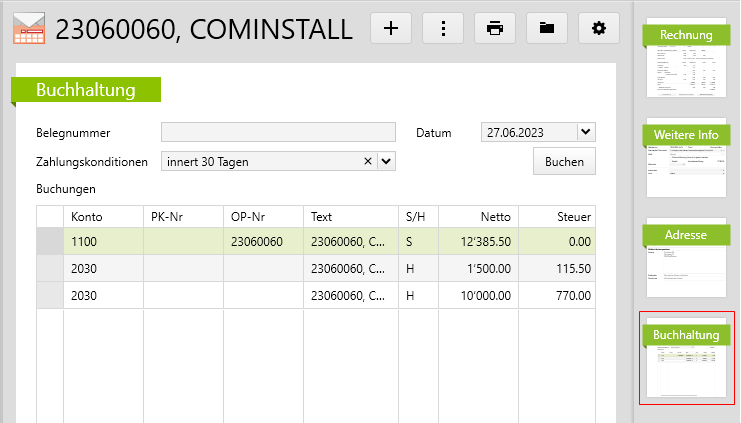
Task: Open settings via the gear icon
Action: (x=599, y=29)
